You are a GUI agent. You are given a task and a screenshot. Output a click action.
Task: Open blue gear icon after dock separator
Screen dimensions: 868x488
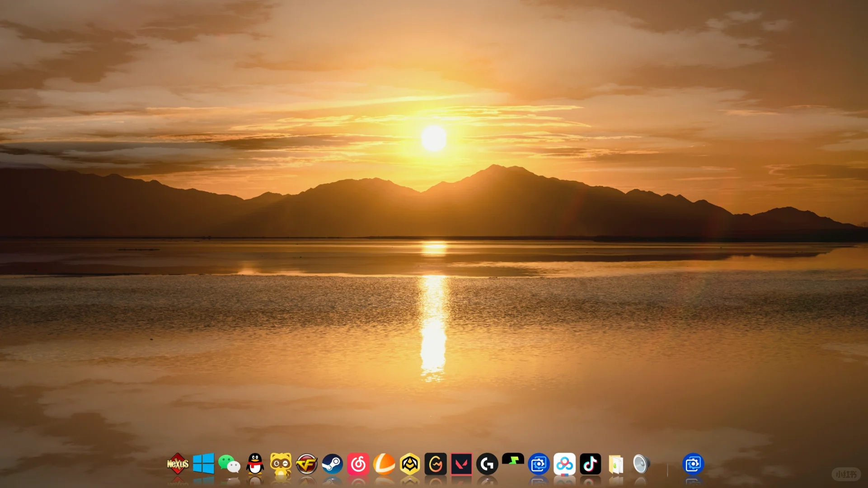pos(693,464)
